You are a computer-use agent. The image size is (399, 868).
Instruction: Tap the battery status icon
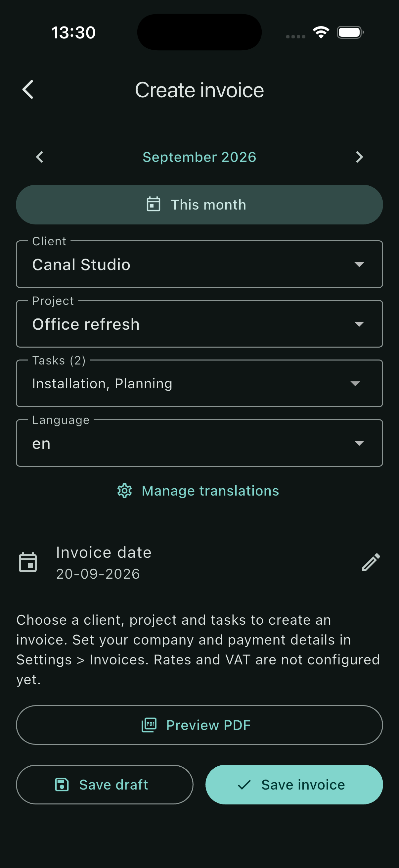(x=350, y=32)
